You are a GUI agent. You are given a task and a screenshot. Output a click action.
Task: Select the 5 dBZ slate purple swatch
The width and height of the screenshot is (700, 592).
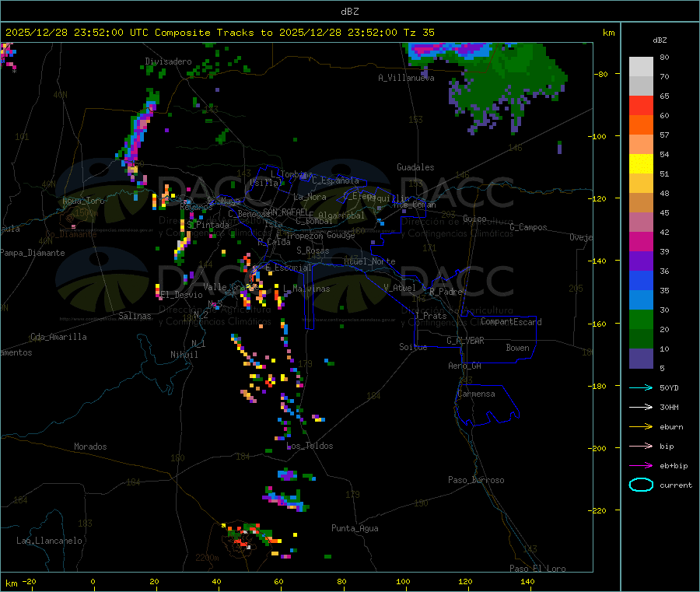(641, 359)
